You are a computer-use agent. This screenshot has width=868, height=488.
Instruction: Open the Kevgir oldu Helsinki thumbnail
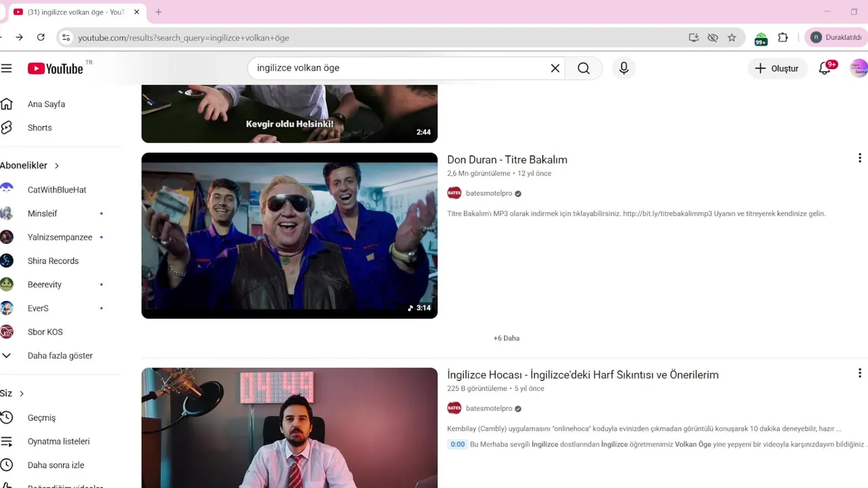click(290, 114)
